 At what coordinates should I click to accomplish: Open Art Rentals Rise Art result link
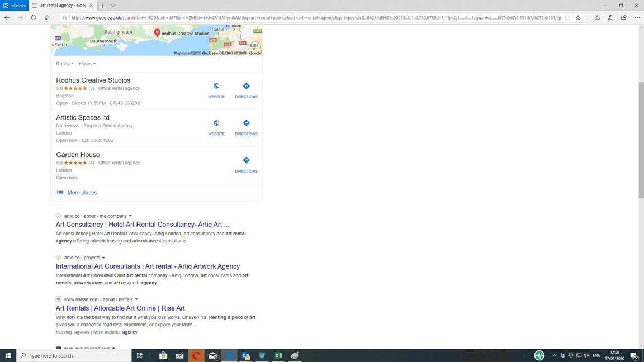pos(120,308)
